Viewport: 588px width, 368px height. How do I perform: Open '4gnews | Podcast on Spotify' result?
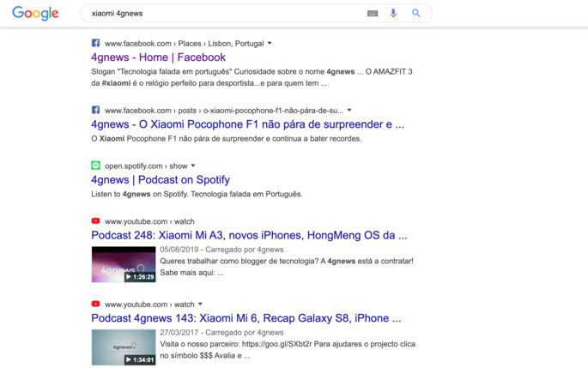tap(161, 180)
